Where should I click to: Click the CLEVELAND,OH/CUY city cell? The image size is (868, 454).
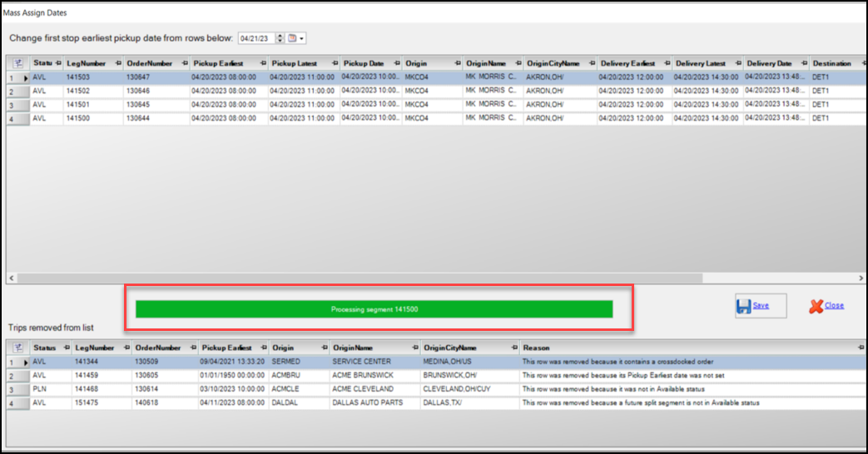coord(470,389)
